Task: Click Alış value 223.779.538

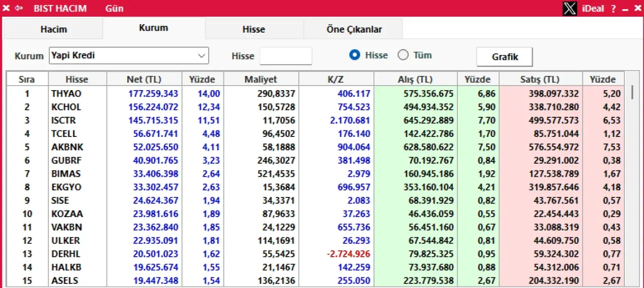Action: pyautogui.click(x=429, y=280)
